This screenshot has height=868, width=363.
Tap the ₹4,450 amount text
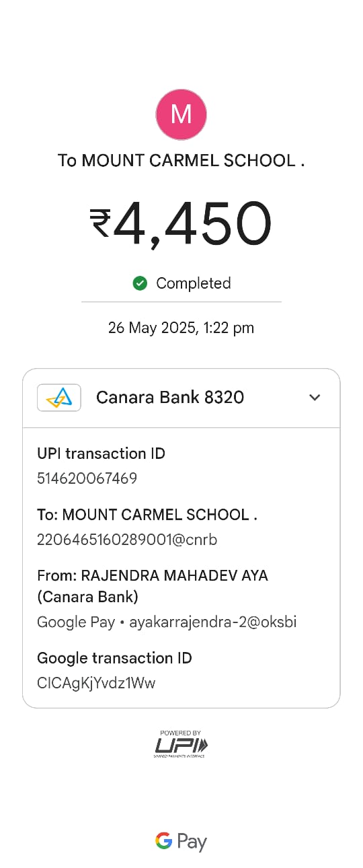point(182,223)
